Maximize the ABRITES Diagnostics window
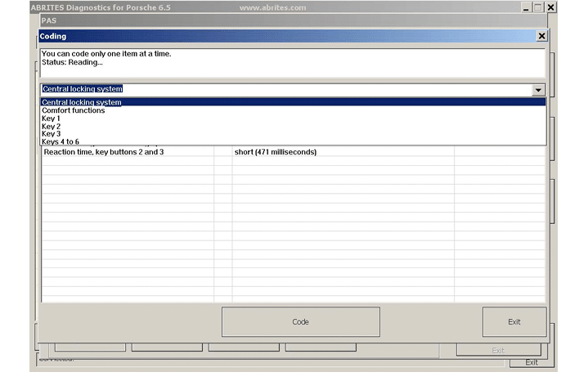Image resolution: width=588 pixels, height=372 pixels. [x=537, y=7]
